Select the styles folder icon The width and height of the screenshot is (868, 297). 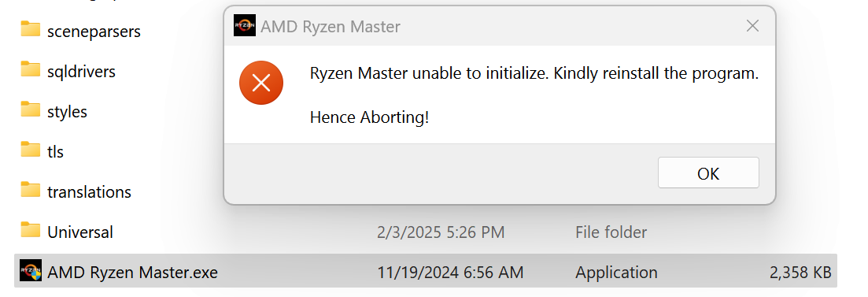coord(31,110)
